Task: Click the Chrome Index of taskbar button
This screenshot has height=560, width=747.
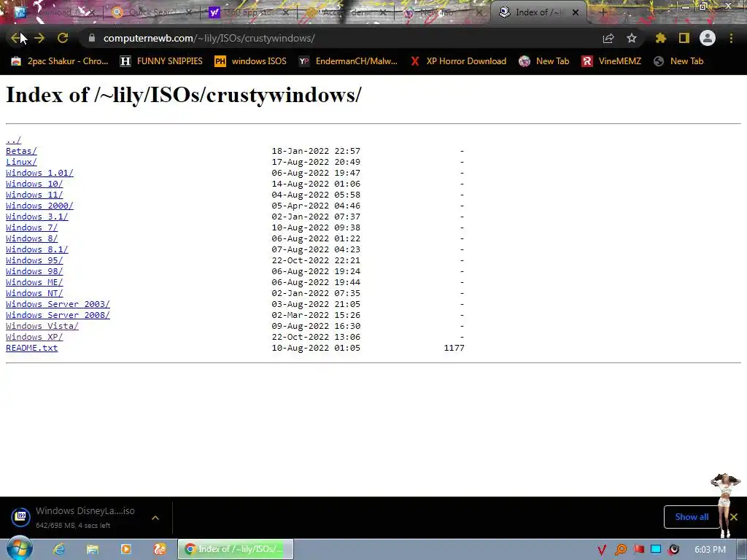Action: coord(236,549)
